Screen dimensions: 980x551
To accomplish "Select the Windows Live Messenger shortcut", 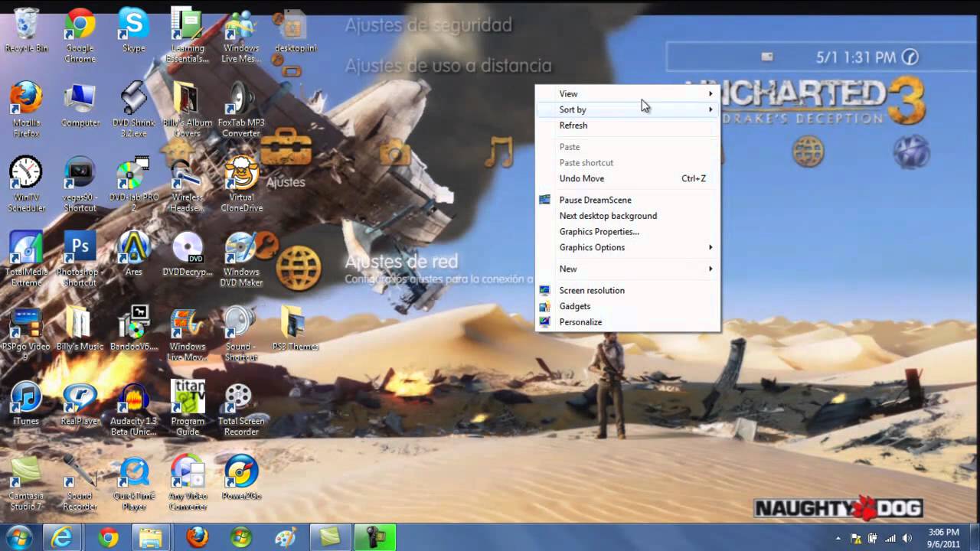I will point(241,34).
